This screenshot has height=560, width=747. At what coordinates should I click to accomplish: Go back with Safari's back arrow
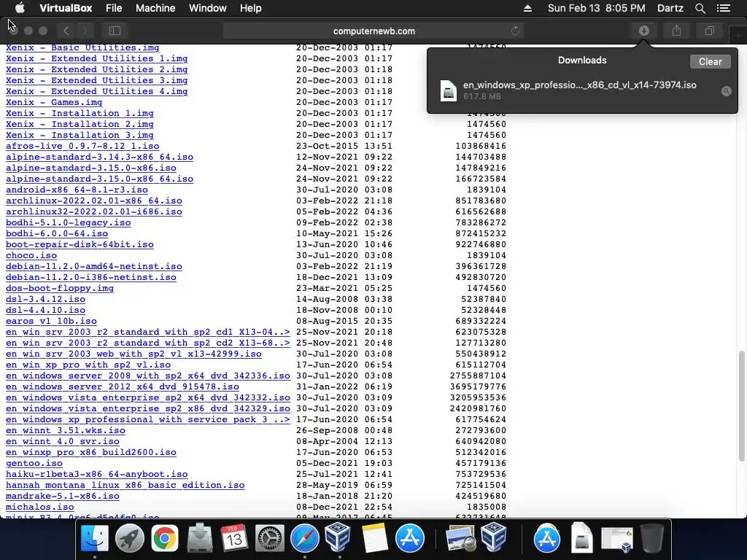[66, 31]
